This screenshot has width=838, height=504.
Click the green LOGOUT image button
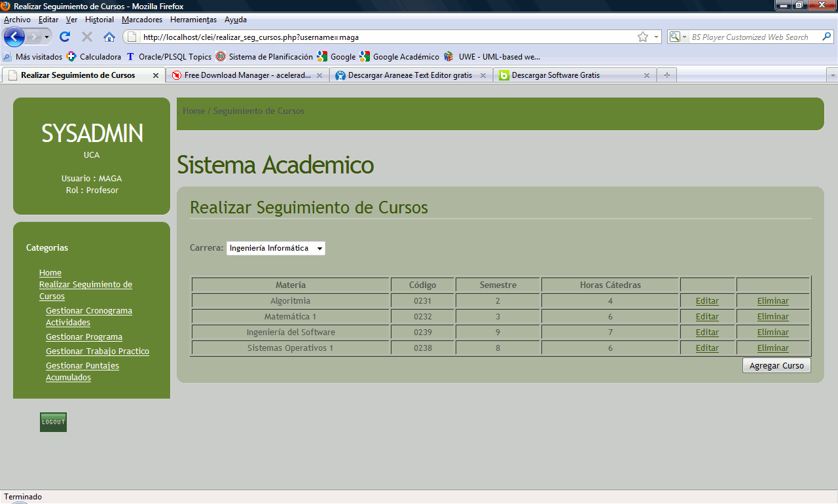(x=53, y=422)
